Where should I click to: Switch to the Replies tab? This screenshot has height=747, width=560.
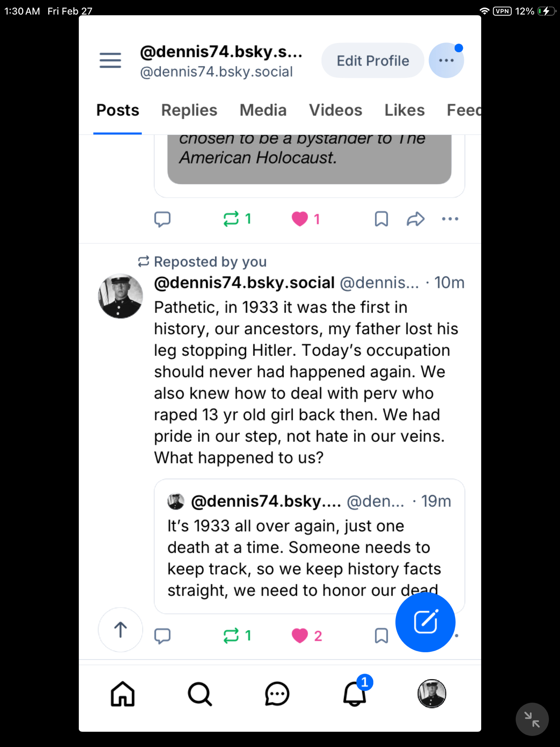pyautogui.click(x=189, y=111)
